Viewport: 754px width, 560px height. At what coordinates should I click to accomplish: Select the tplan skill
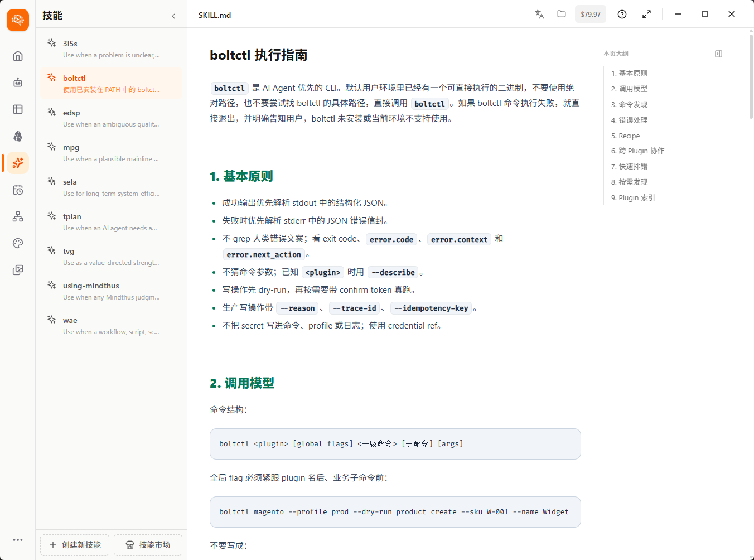coord(112,222)
